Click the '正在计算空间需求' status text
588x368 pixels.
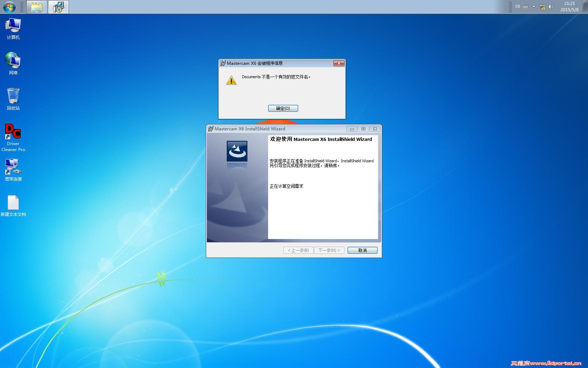(286, 186)
